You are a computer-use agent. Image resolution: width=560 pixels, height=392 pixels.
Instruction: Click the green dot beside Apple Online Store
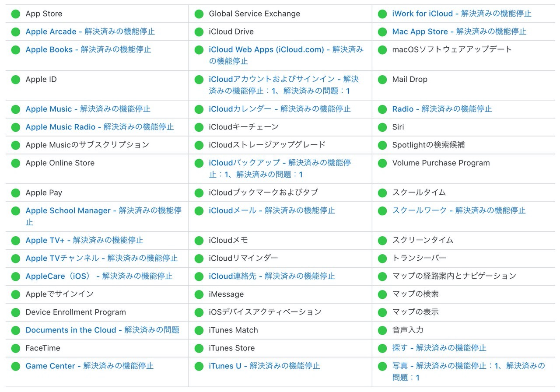point(16,163)
